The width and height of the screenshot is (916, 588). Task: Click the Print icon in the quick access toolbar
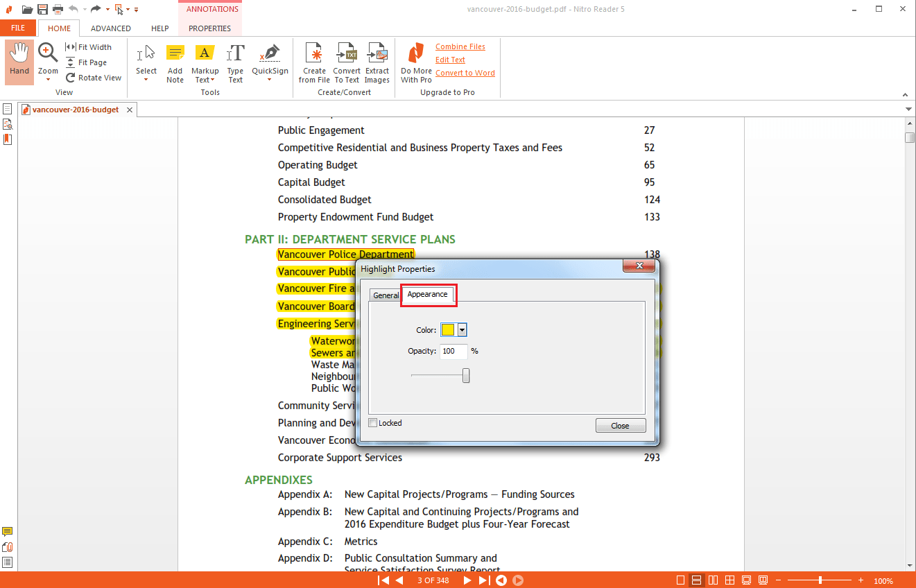point(58,9)
